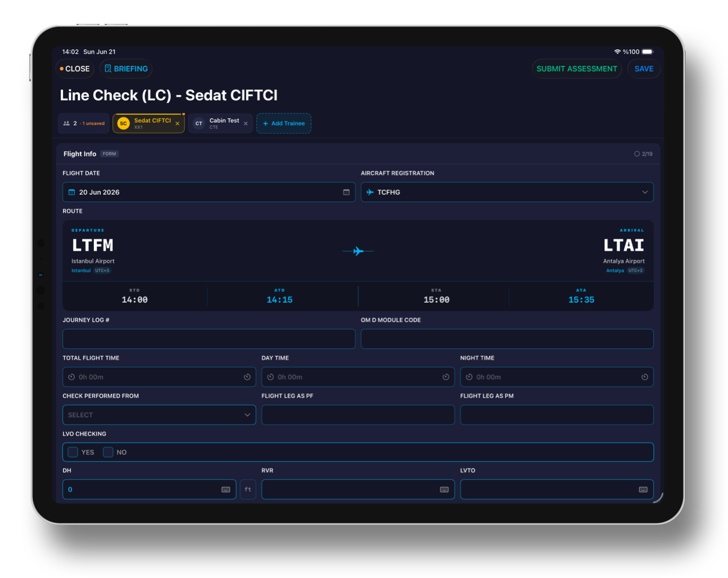728x578 pixels.
Task: Focus the Flight Leg as PF field
Action: click(358, 415)
